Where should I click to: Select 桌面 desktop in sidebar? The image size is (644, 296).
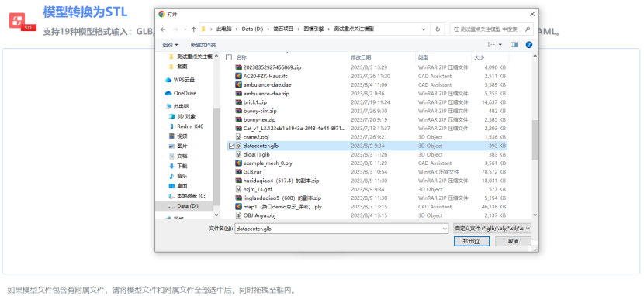(182, 186)
